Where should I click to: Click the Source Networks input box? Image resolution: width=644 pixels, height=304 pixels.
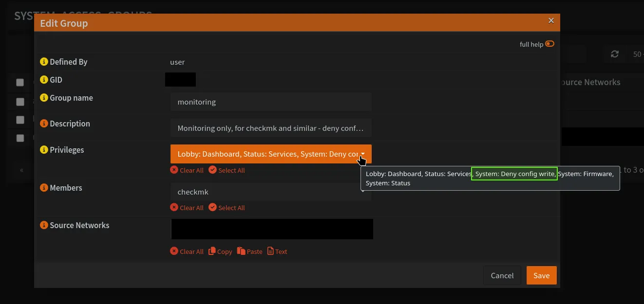[272, 229]
